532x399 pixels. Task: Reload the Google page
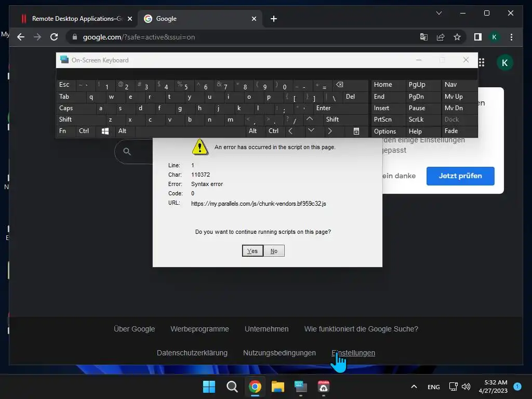pyautogui.click(x=54, y=37)
